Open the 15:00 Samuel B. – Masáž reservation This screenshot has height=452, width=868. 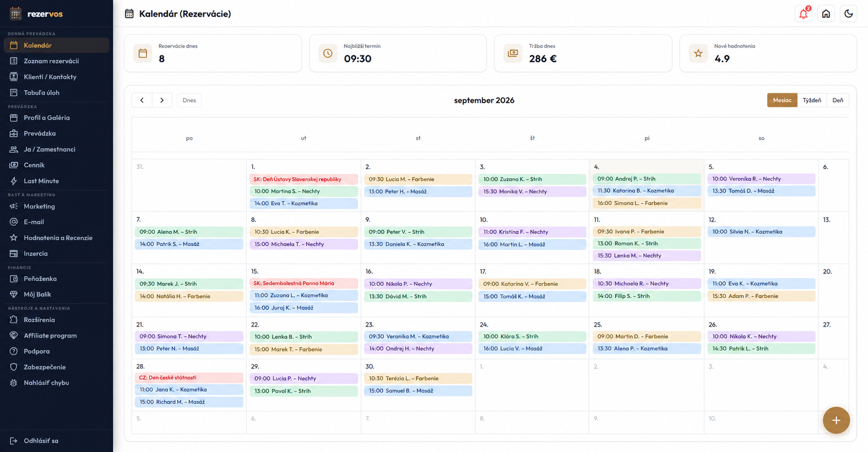coord(418,391)
